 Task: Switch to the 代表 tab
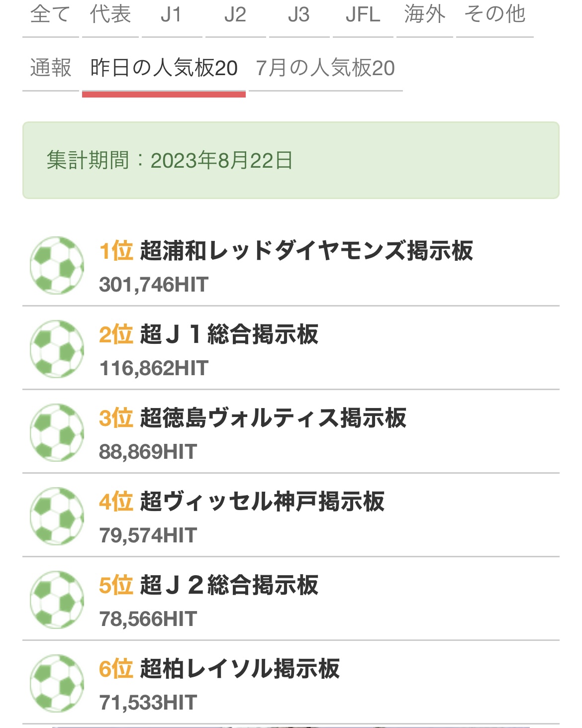[110, 15]
